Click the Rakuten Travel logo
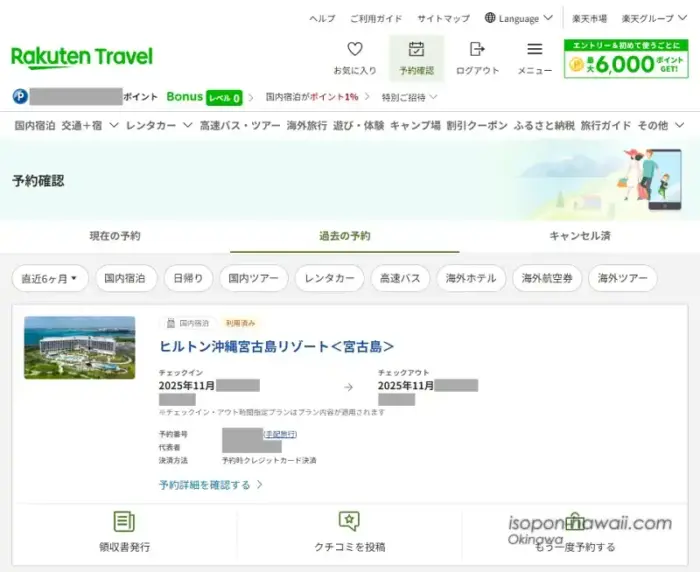This screenshot has height=572, width=700. click(82, 57)
